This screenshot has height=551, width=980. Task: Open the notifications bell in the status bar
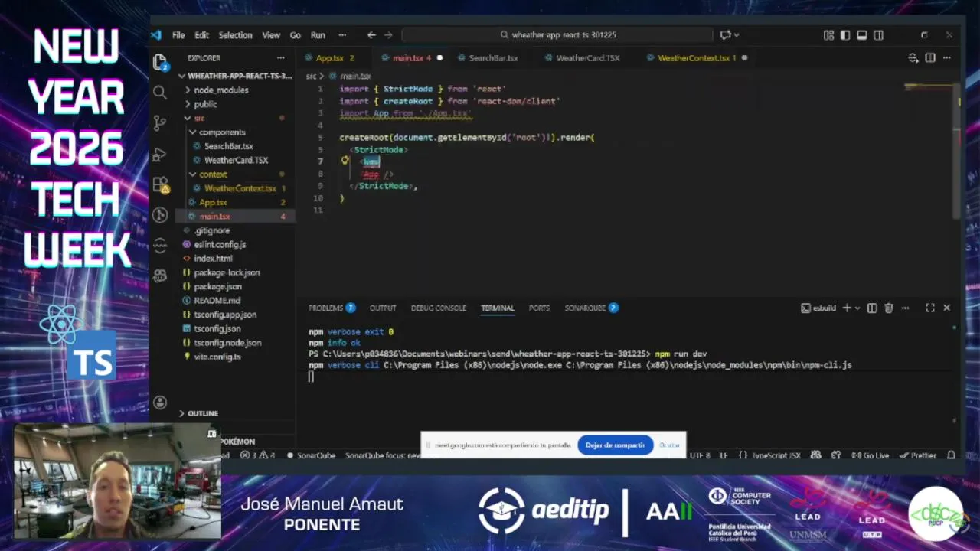pos(951,455)
